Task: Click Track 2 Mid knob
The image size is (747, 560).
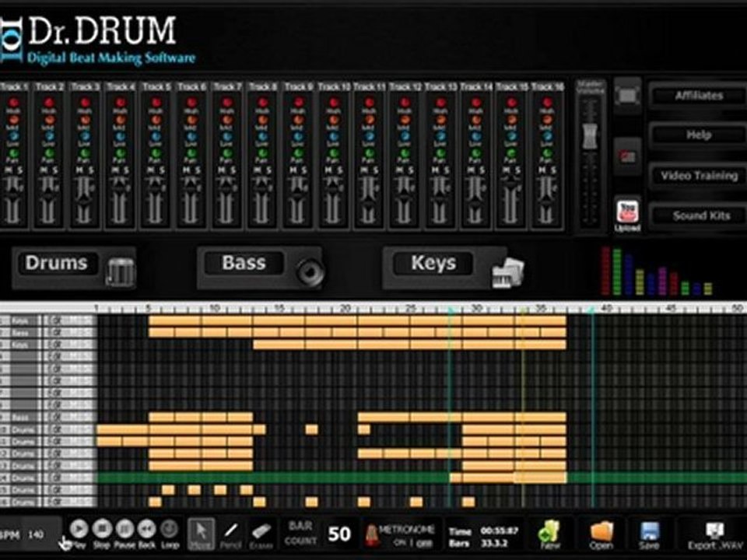Action: point(49,120)
